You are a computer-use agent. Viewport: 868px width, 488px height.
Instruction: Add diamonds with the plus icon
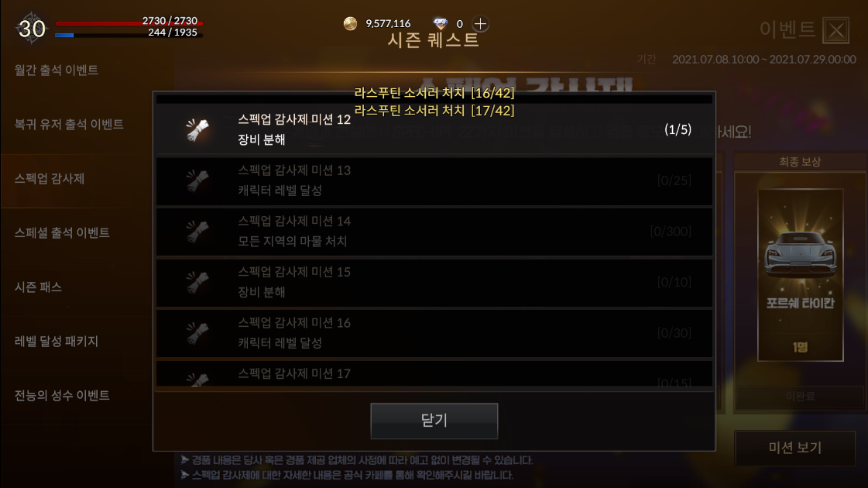click(x=480, y=24)
